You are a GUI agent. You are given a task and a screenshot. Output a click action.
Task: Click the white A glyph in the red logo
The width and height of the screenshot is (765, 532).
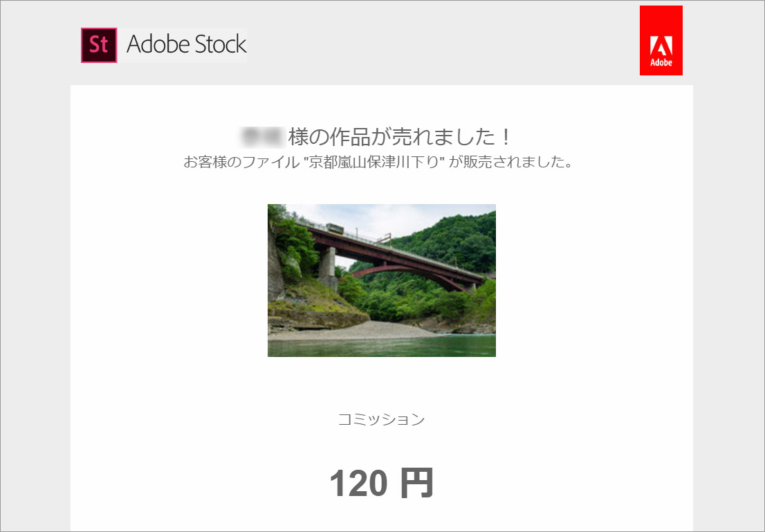point(661,46)
